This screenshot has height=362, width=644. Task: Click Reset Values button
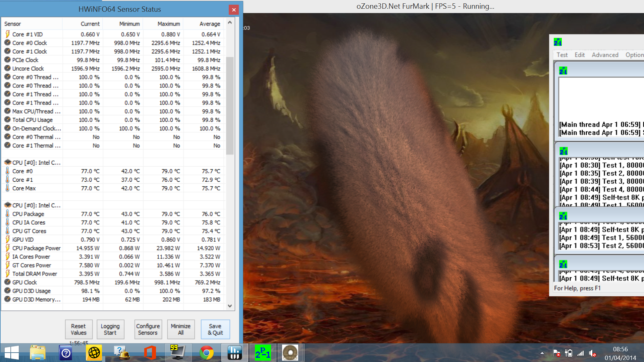[78, 329]
